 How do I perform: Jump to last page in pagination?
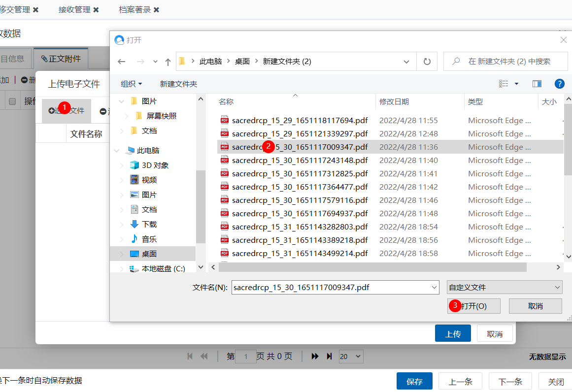(330, 356)
